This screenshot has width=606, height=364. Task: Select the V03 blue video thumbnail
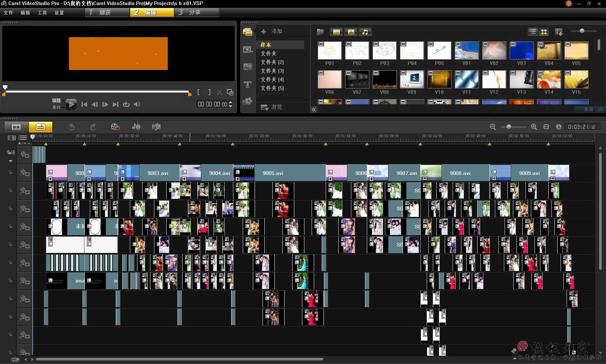click(522, 50)
